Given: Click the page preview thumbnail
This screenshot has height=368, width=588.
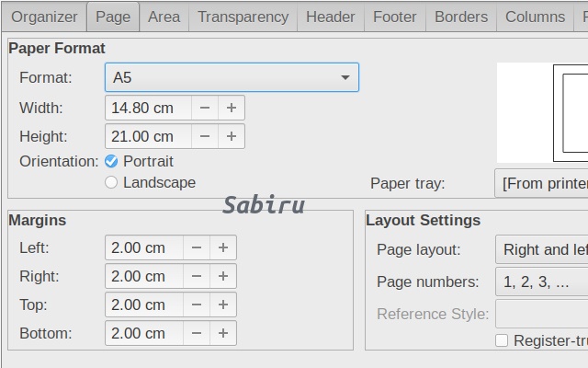Looking at the screenshot, I should [543, 112].
